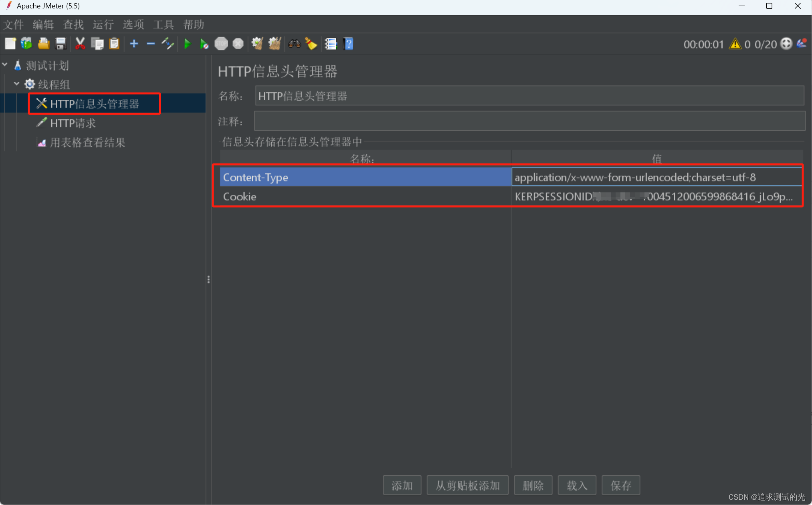The width and height of the screenshot is (812, 505).
Task: Collapse the 线程组 tree node
Action: (16, 84)
